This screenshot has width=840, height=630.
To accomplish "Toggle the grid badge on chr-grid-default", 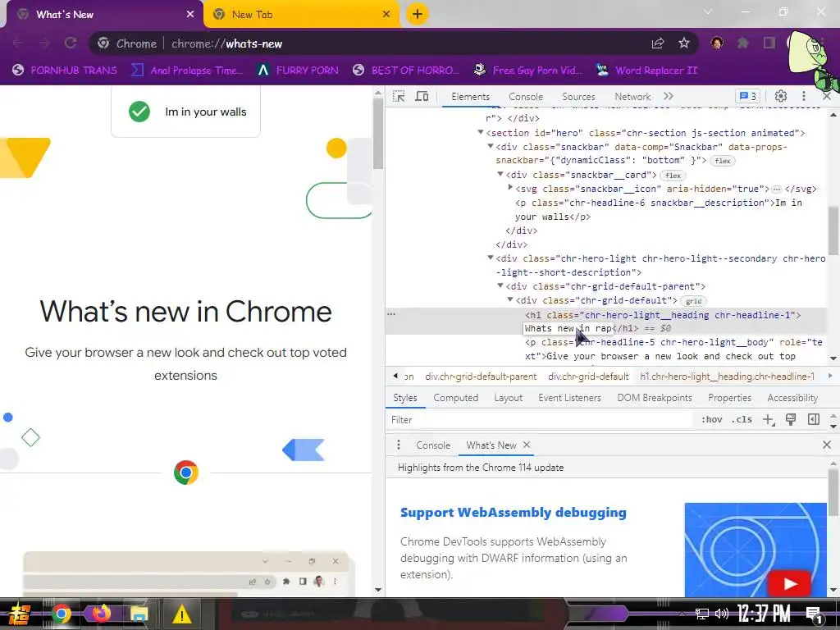I will (x=693, y=301).
